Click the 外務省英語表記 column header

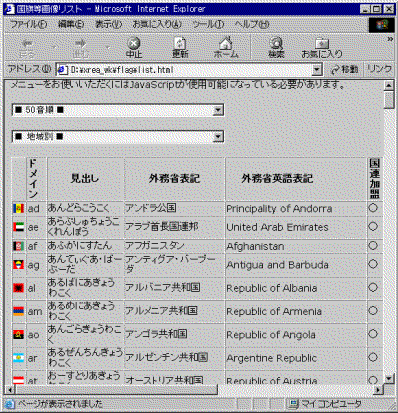(x=296, y=179)
